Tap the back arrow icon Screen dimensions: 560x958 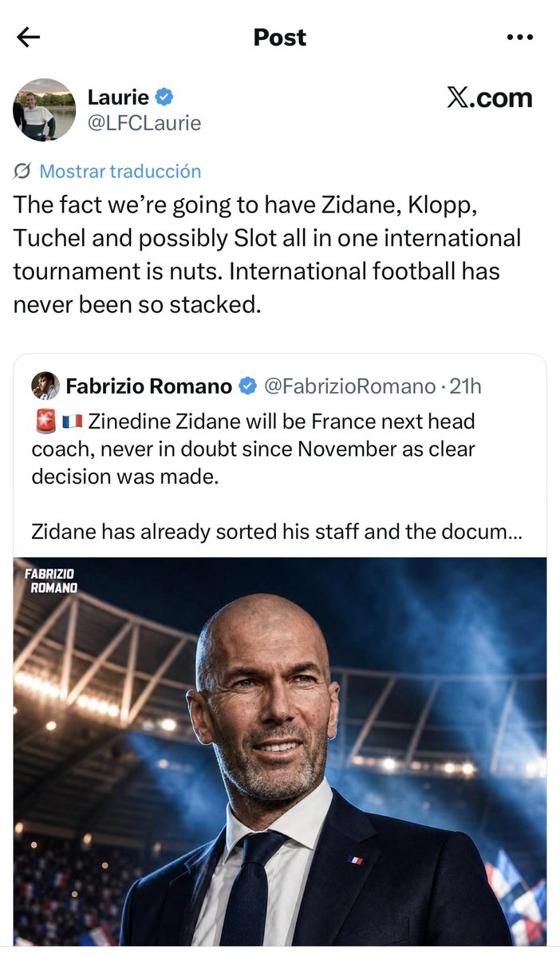[x=28, y=38]
